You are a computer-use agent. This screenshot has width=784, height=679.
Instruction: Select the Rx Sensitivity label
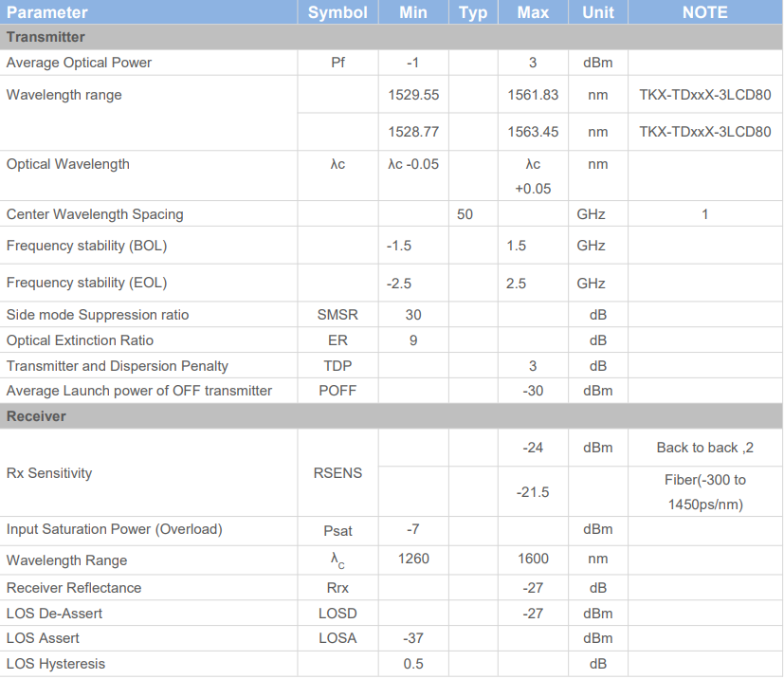[49, 473]
